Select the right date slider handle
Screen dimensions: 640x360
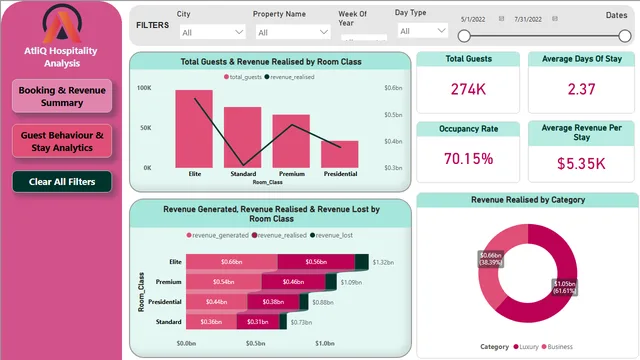(x=624, y=36)
